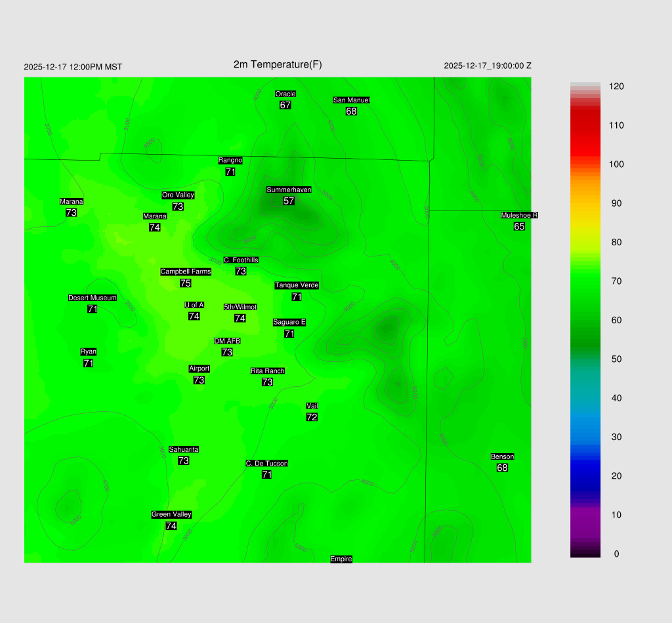Click the Vail temperature value 72

[x=312, y=417]
